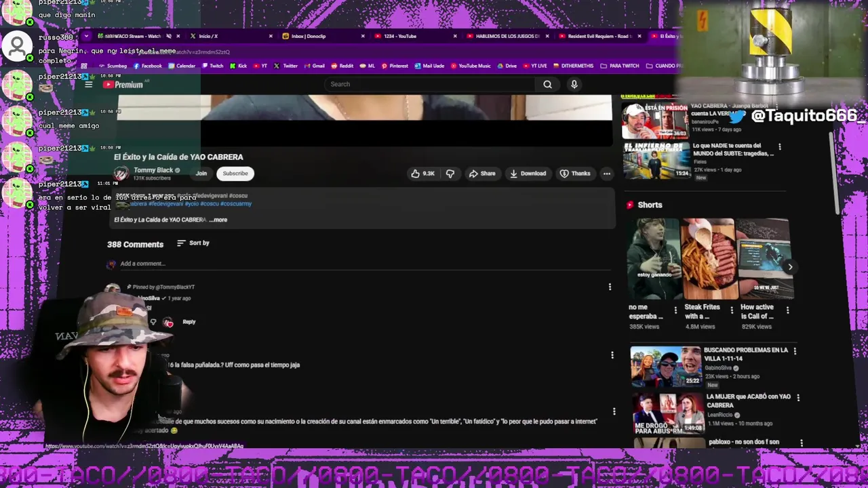Open Reddit bookmark in bookmarks bar

pos(342,66)
